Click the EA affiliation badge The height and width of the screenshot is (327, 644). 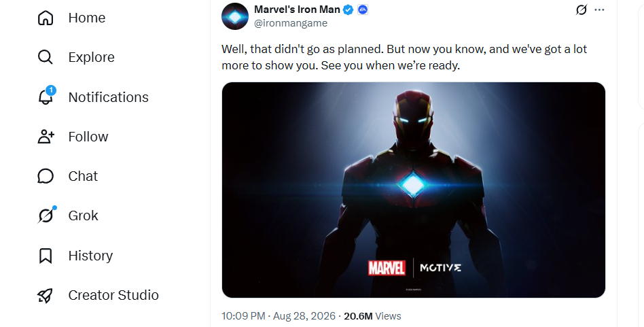(x=362, y=10)
